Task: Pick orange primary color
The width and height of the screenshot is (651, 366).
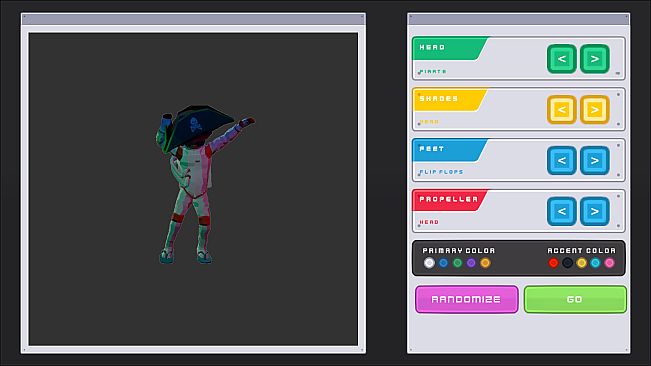Action: 485,263
